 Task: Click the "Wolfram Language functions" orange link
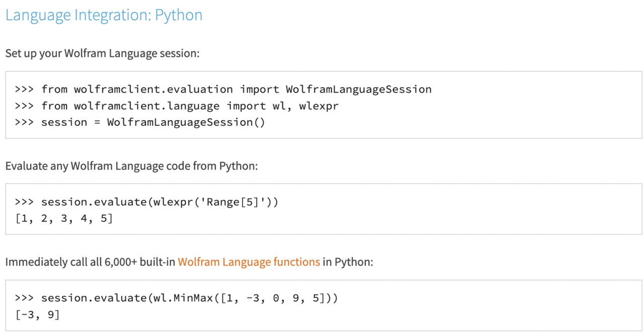coord(249,262)
